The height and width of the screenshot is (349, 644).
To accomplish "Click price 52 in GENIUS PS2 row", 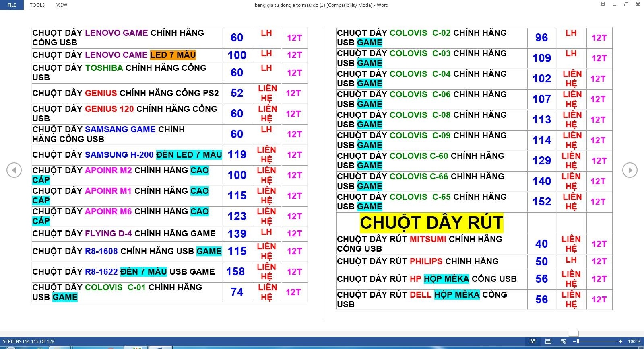I will 237,93.
